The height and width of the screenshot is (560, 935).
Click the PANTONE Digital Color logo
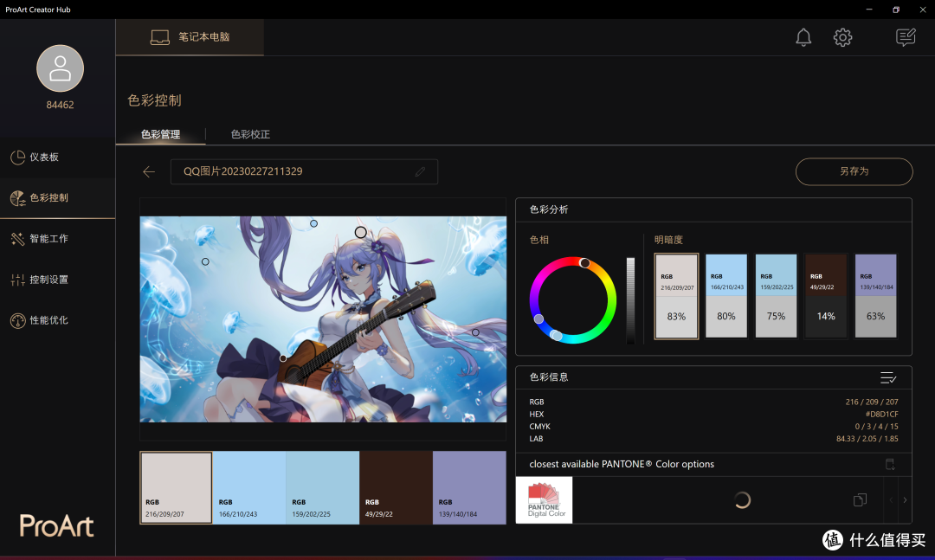pyautogui.click(x=544, y=499)
